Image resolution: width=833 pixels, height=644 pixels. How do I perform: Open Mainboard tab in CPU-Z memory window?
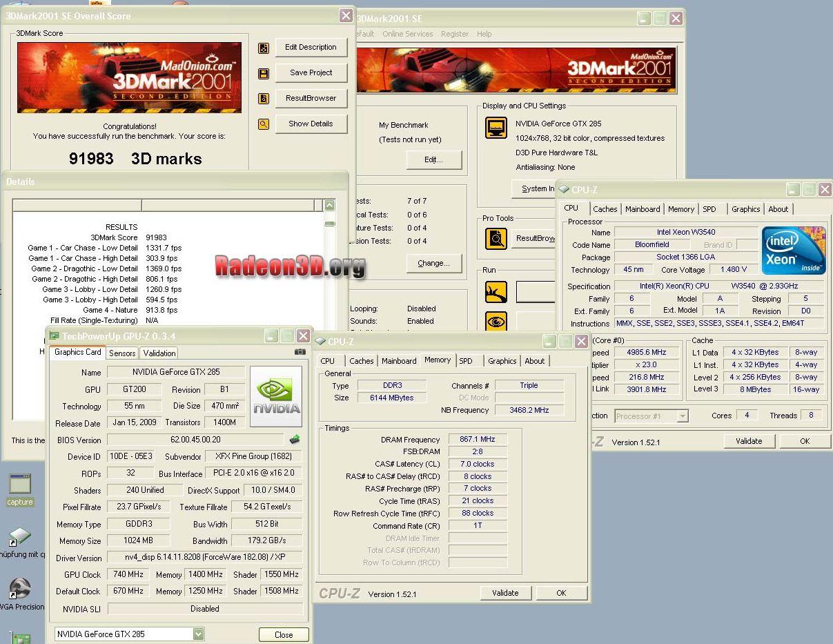[399, 361]
